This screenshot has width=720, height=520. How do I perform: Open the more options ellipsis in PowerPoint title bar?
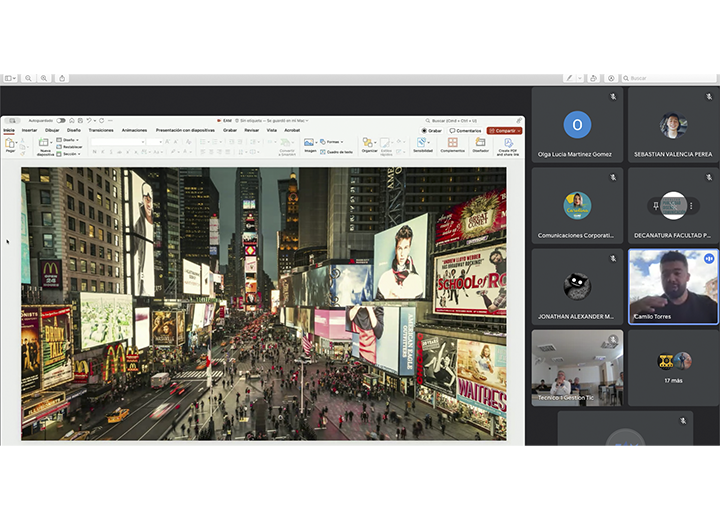tap(111, 121)
